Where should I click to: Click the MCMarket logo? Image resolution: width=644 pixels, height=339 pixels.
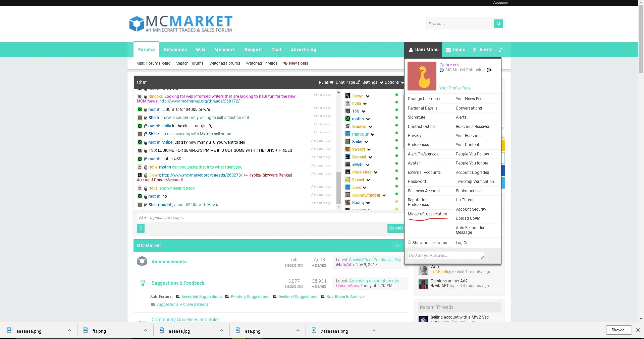181,23
